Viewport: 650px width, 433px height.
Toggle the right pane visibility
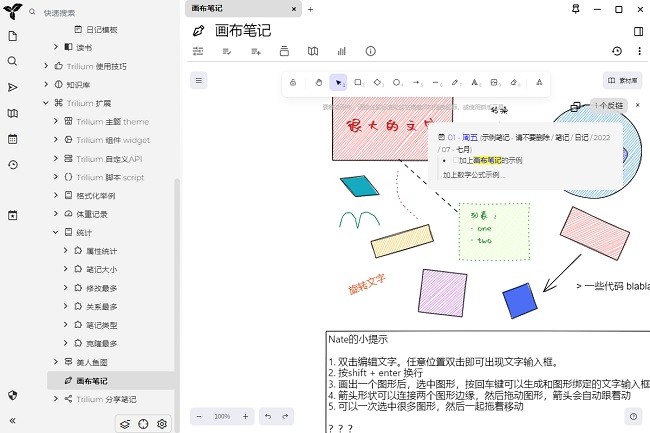639,31
